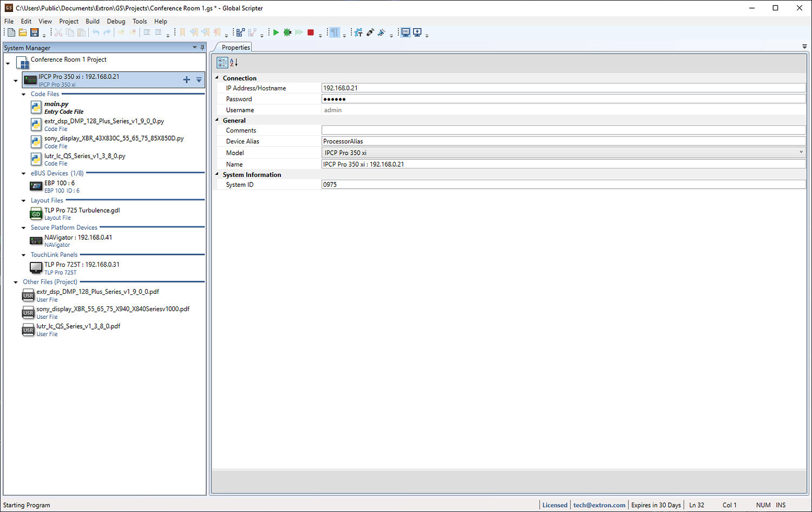This screenshot has width=812, height=512.
Task: Open the Project menu
Action: pos(69,21)
